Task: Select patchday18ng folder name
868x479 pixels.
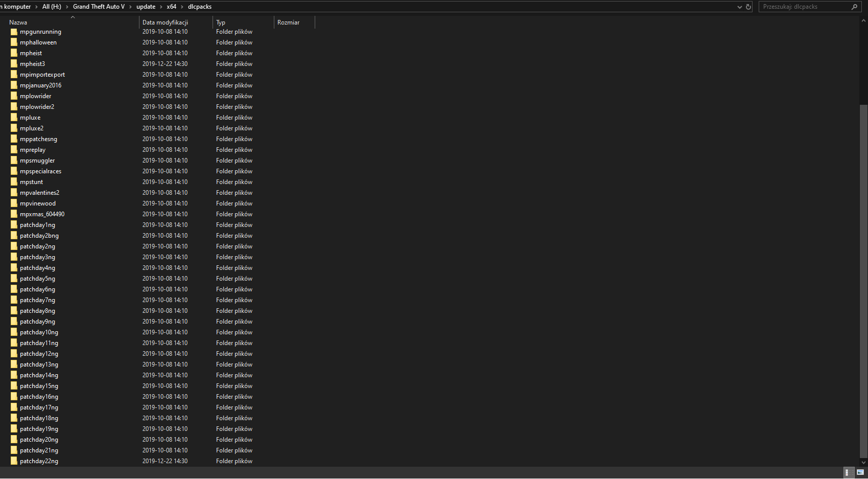Action: tap(39, 418)
